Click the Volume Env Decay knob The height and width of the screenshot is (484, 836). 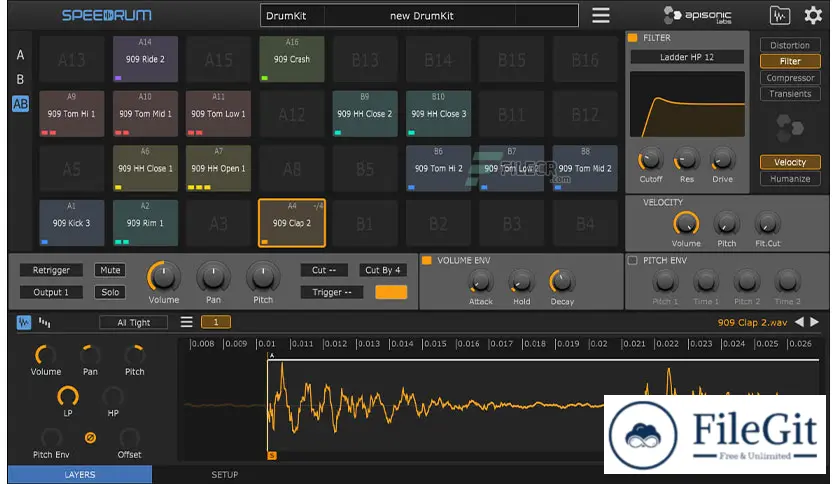tap(562, 281)
